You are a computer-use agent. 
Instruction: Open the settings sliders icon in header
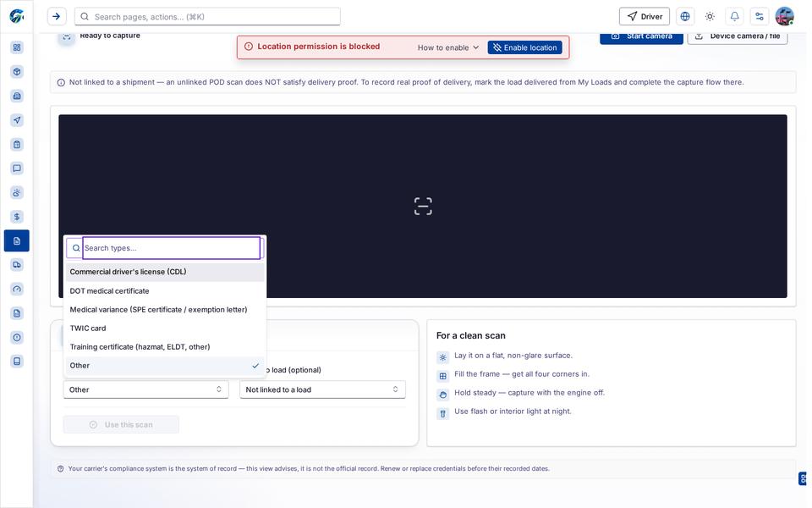click(760, 17)
